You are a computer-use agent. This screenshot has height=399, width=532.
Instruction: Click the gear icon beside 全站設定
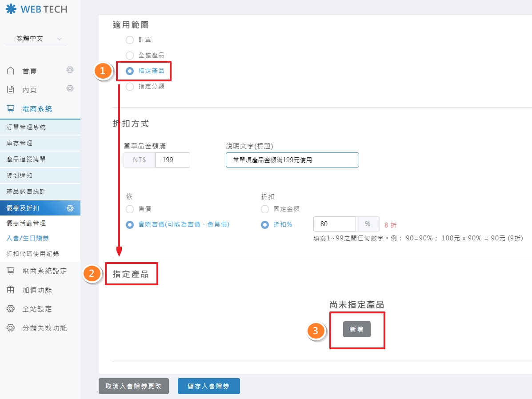[11, 309]
